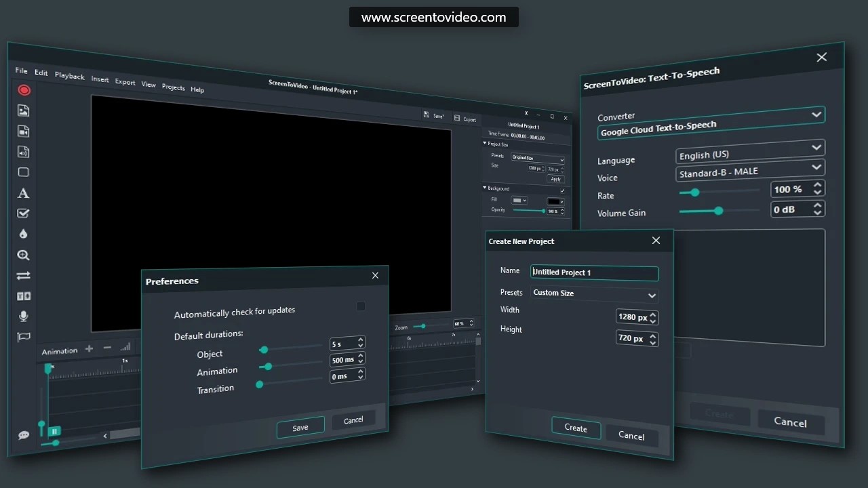
Task: Click Cancel in Create New Project dialog
Action: click(x=631, y=436)
